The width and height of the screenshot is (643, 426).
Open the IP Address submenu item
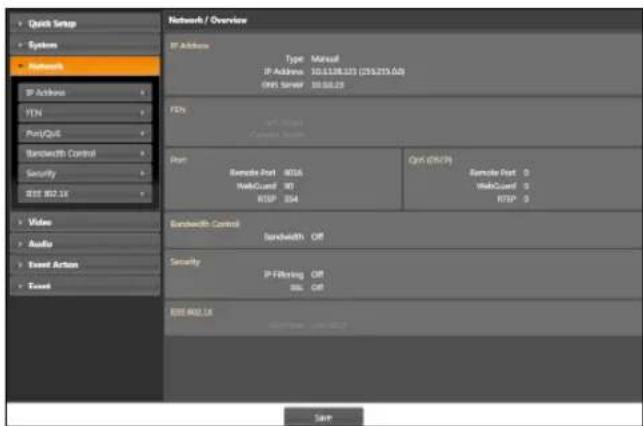coord(85,93)
